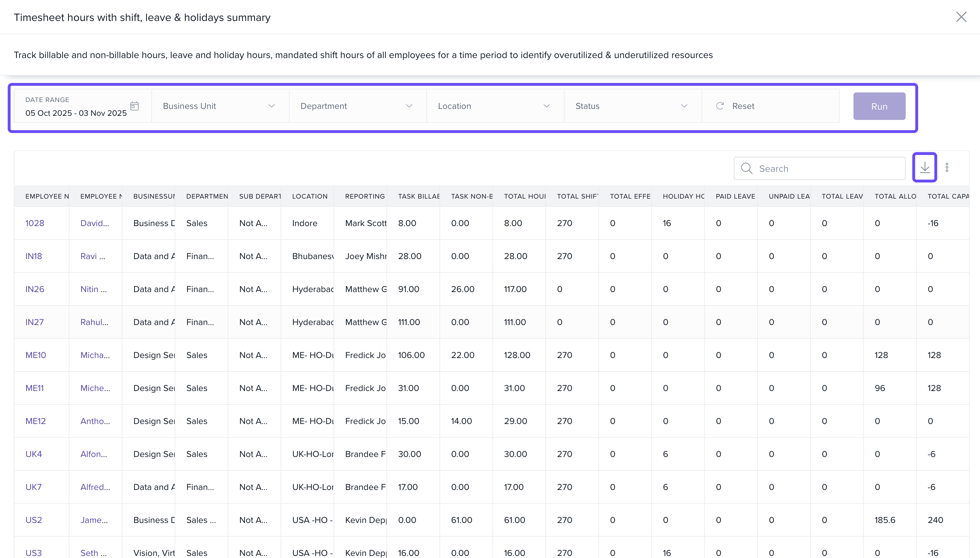This screenshot has height=558, width=980.
Task: Click the Reset refresh icon
Action: (x=720, y=106)
